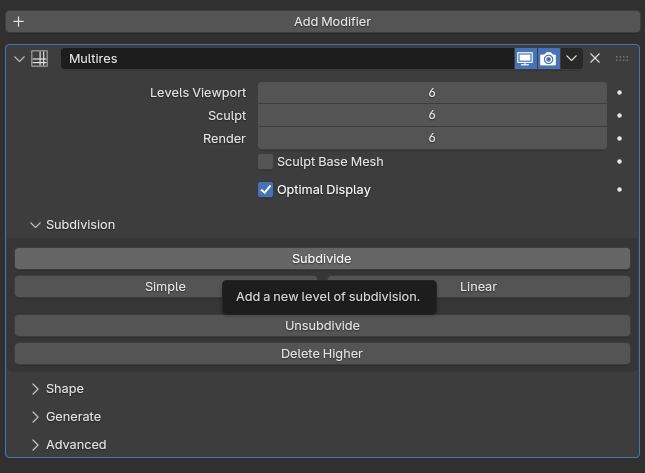Animate Levels Viewport property dot
645x473 pixels.
[x=620, y=93]
